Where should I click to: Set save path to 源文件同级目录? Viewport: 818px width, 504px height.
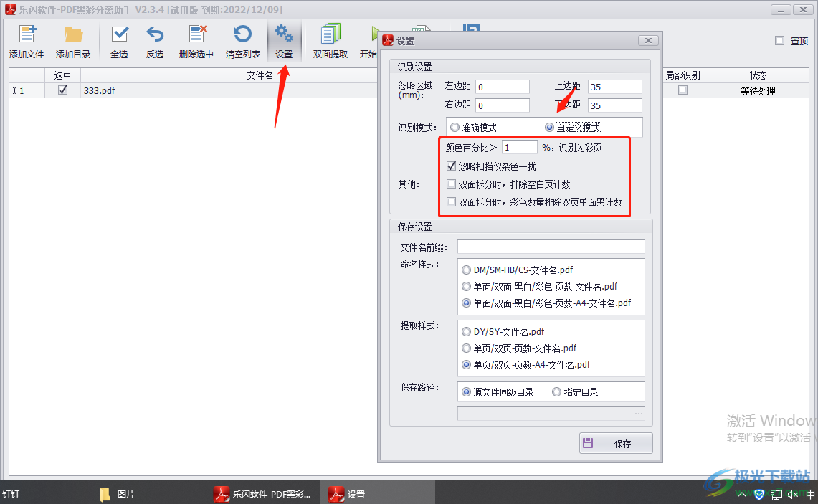tap(467, 392)
